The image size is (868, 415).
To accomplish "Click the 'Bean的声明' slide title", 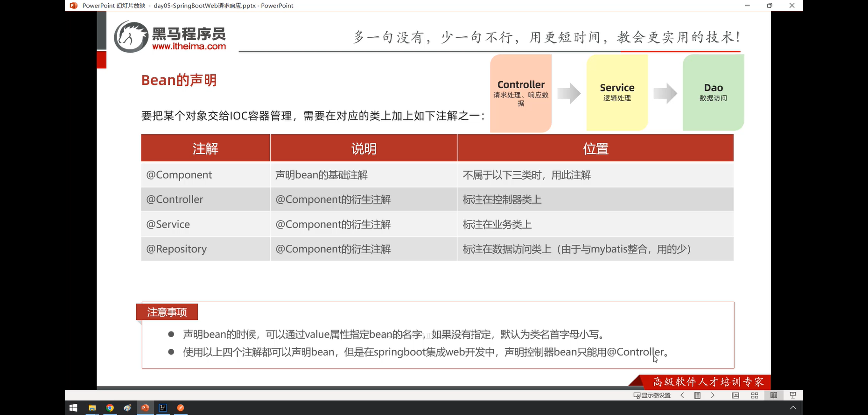I will pos(179,80).
